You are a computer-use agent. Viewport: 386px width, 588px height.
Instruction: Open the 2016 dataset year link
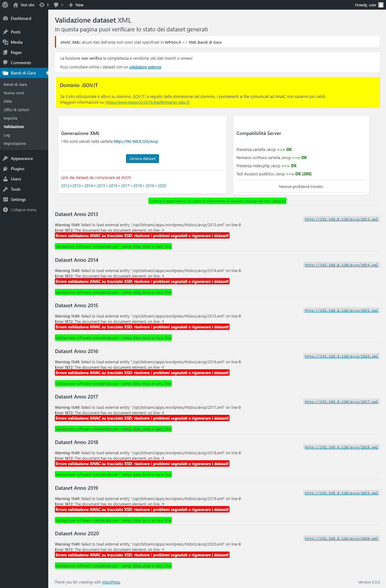click(113, 186)
